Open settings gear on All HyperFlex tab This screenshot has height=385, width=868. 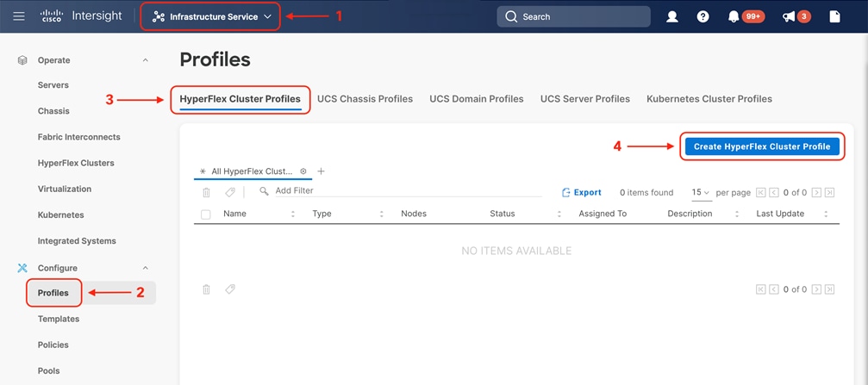point(303,171)
